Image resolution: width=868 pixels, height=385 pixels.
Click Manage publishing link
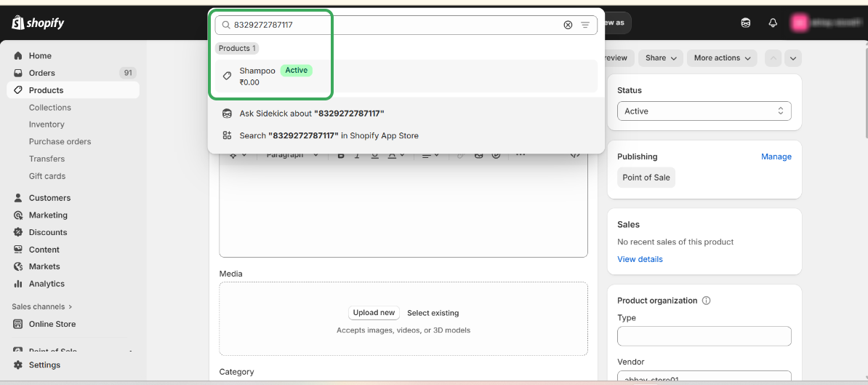click(776, 156)
